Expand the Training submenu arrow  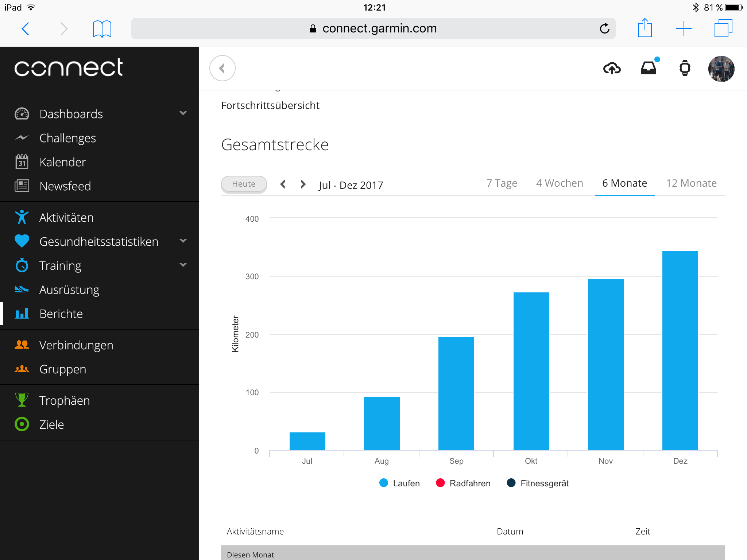point(183,265)
